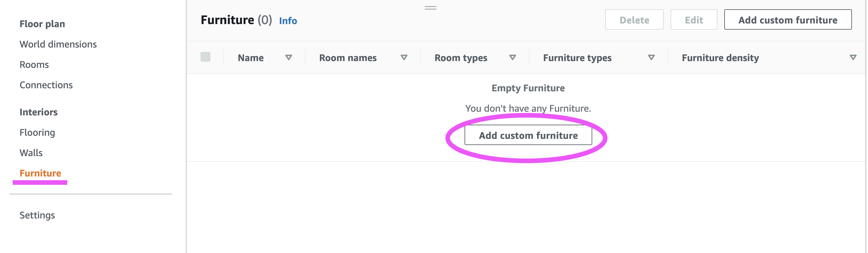Open Settings in the sidebar

click(x=37, y=215)
